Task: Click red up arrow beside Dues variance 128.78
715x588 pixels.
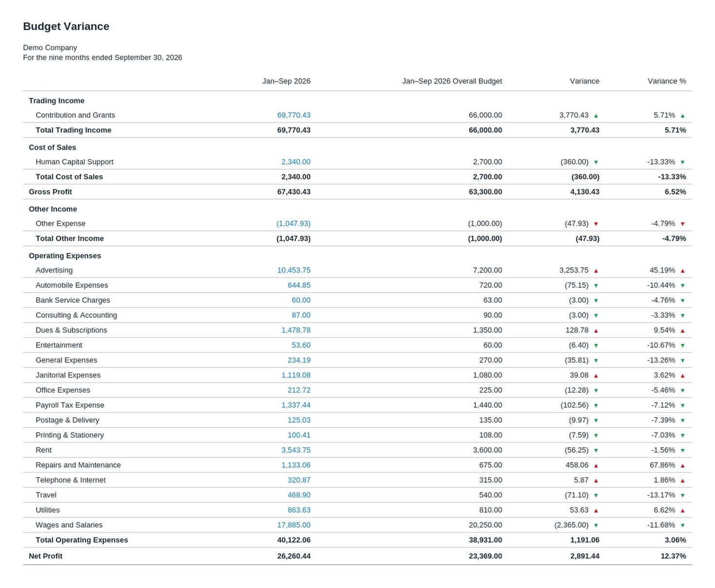Action: [596, 330]
